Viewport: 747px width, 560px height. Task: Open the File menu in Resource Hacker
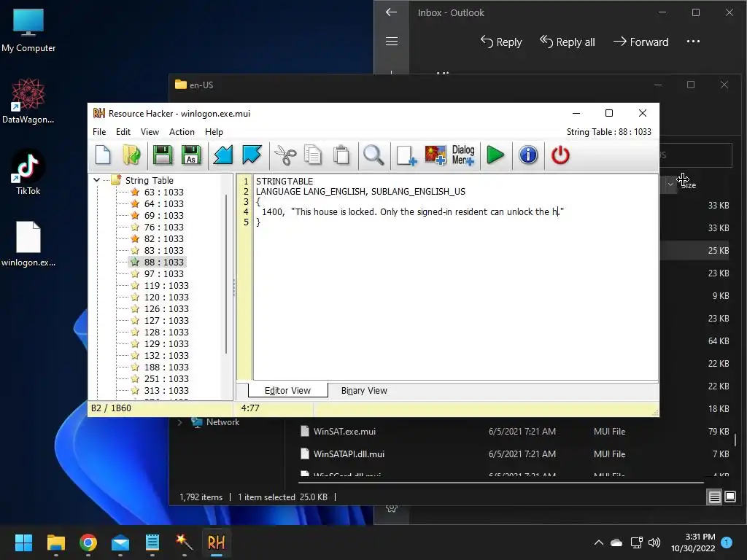coord(99,132)
